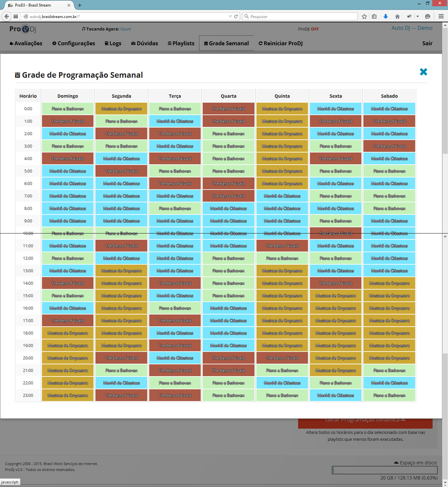448x487 pixels.
Task: Open the bookmarks list icon
Action: 374,16
